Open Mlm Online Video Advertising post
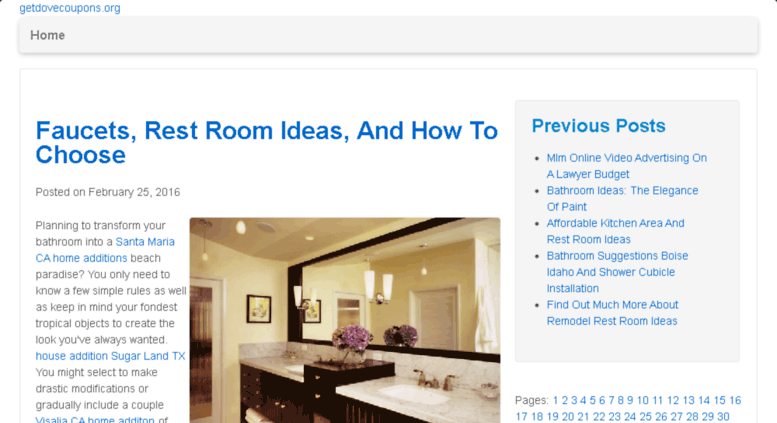Screen dimensions: 777x423 pyautogui.click(x=626, y=166)
